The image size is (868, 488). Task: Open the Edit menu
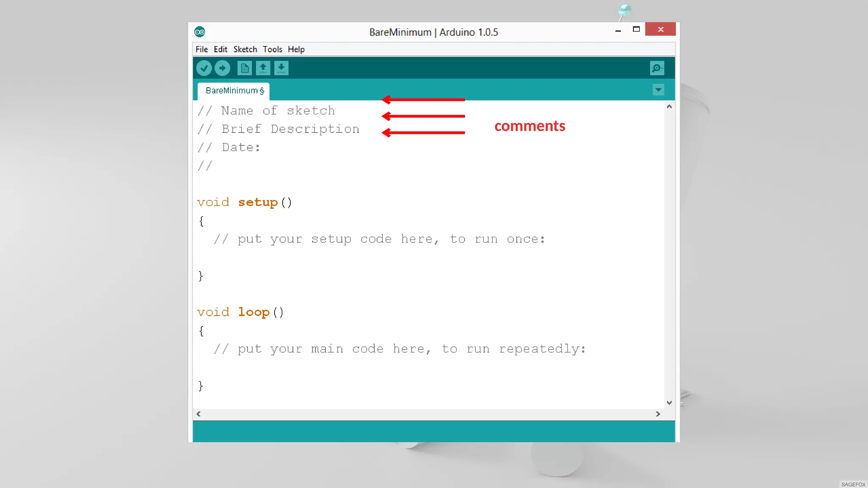coord(220,50)
